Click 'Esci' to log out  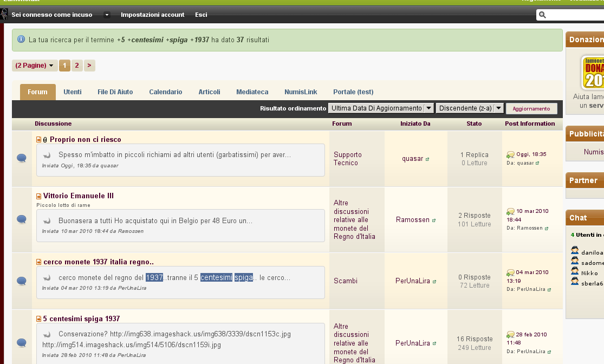(201, 15)
